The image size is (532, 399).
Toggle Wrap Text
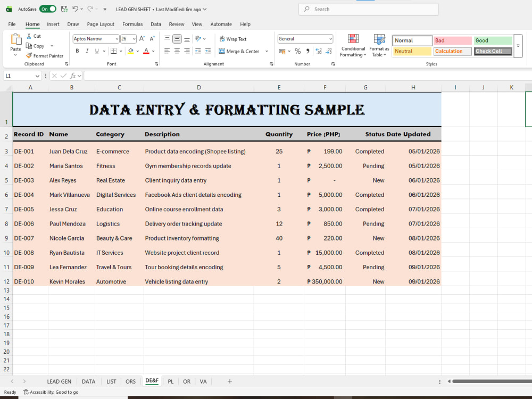(x=233, y=39)
